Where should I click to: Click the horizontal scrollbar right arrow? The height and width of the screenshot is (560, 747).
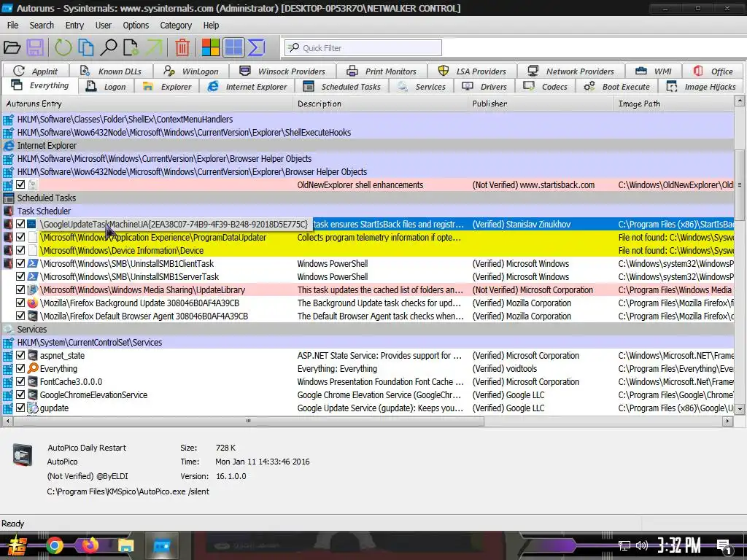tap(727, 421)
